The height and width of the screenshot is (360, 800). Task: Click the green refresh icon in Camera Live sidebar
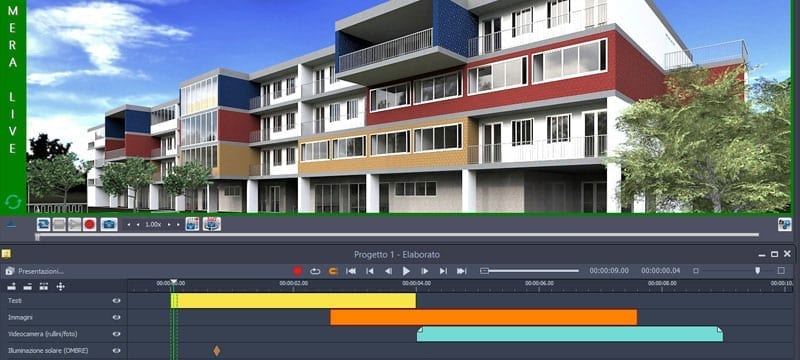click(13, 202)
